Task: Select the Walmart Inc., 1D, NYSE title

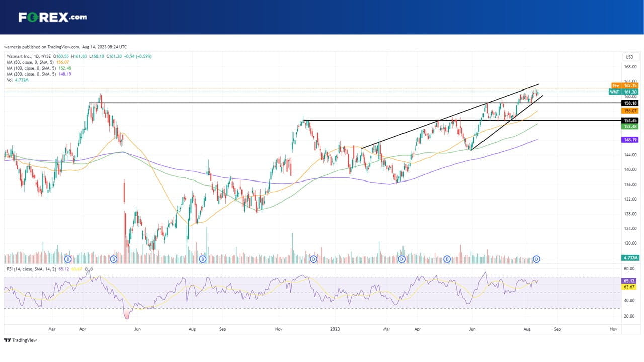Action: click(29, 56)
